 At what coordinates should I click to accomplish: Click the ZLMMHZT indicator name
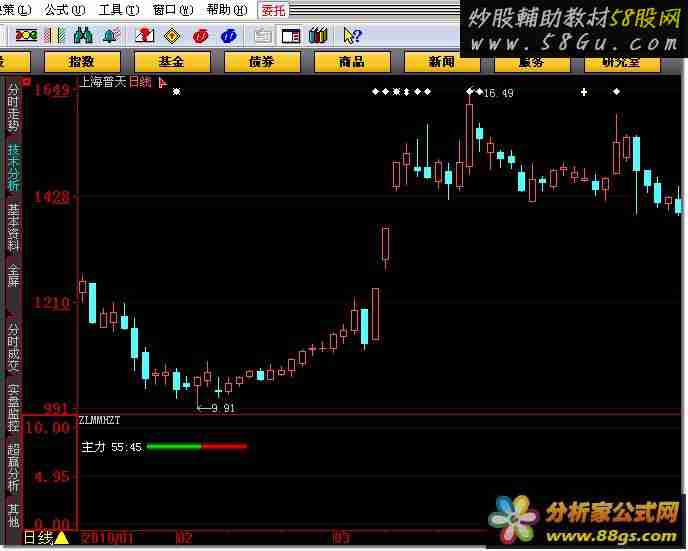(x=100, y=420)
